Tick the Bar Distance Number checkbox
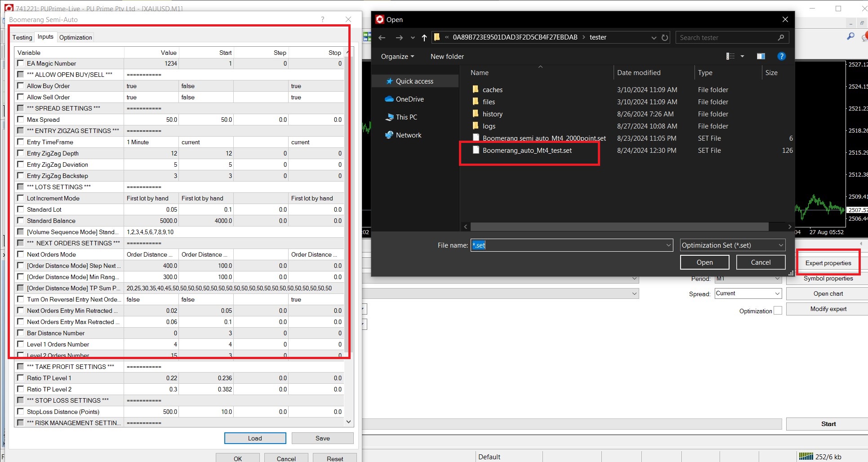This screenshot has width=868, height=462. pyautogui.click(x=20, y=333)
